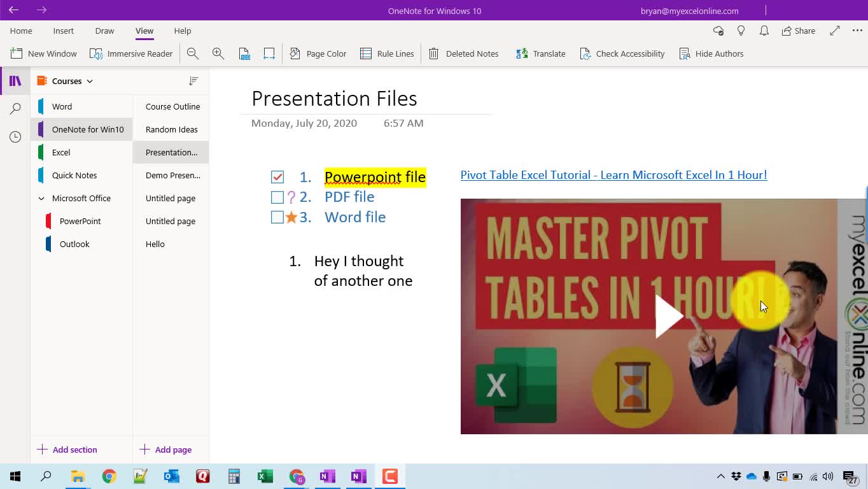Image resolution: width=868 pixels, height=489 pixels.
Task: Click the sort pages icon
Action: (x=193, y=81)
